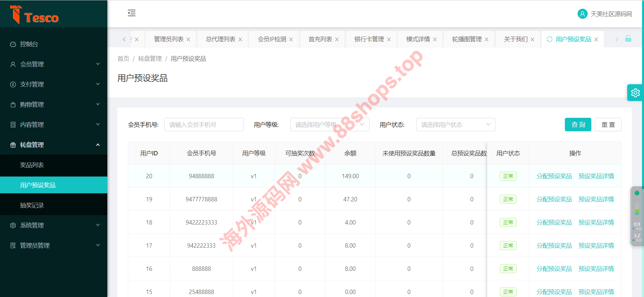The image size is (644, 297).
Task: Click 分配预设奖品 for user ID 20
Action: 554,176
